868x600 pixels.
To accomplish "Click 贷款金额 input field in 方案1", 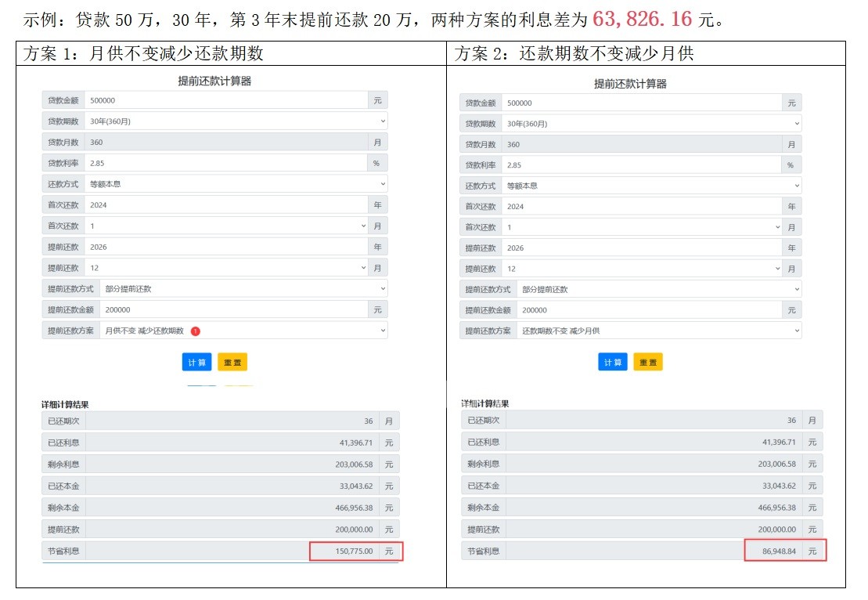I will (x=225, y=100).
